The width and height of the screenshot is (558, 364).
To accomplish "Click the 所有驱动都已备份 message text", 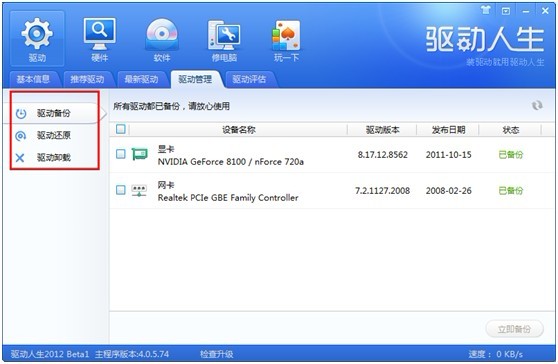I will [x=172, y=106].
